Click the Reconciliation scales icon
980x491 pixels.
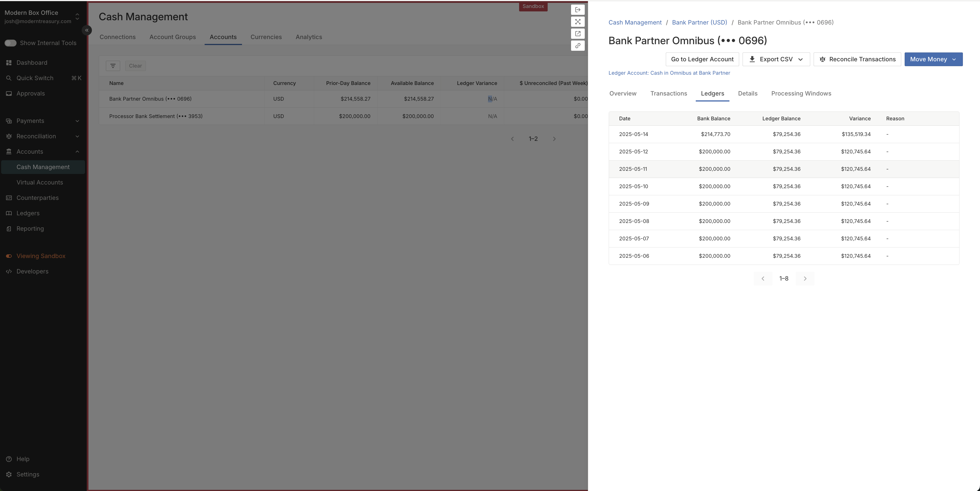(x=9, y=136)
